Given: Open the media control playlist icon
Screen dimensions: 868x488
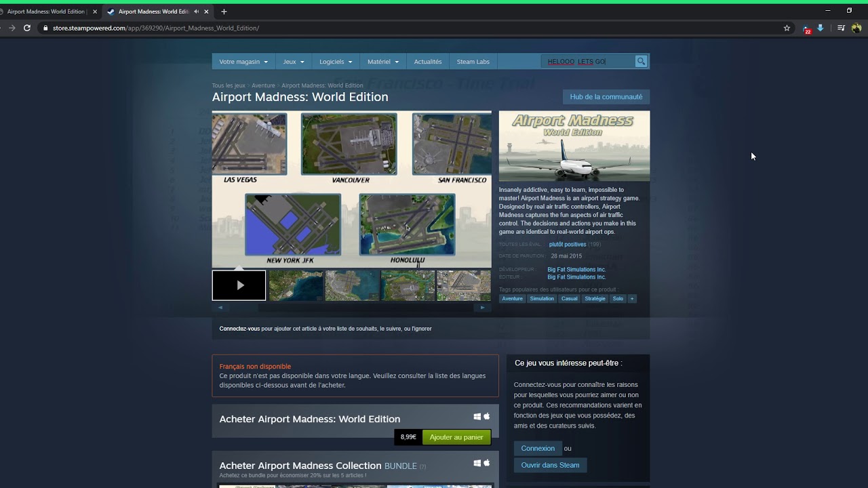Looking at the screenshot, I should [x=841, y=28].
